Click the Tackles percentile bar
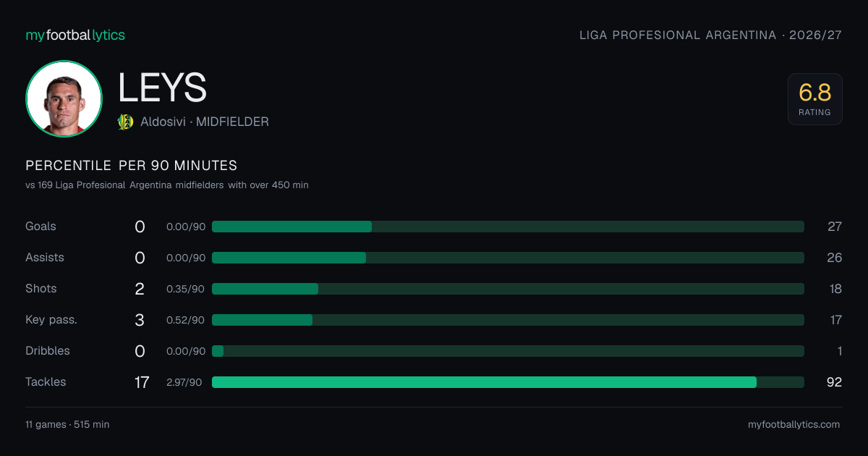The width and height of the screenshot is (868, 456). (508, 382)
